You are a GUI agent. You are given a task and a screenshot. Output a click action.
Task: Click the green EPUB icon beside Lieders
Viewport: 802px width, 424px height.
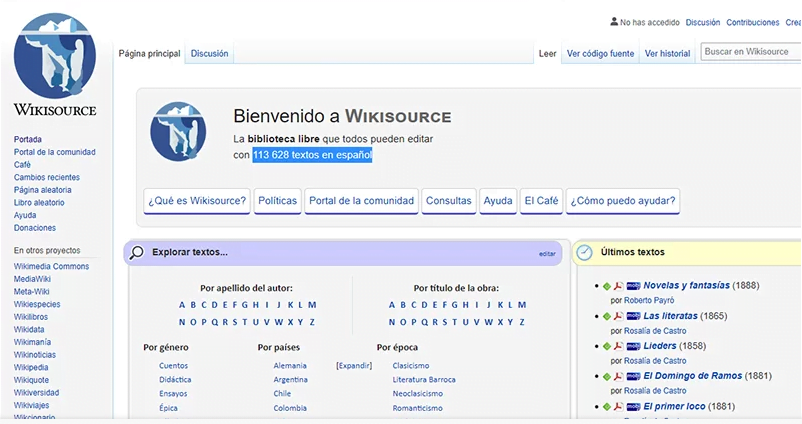click(x=606, y=346)
